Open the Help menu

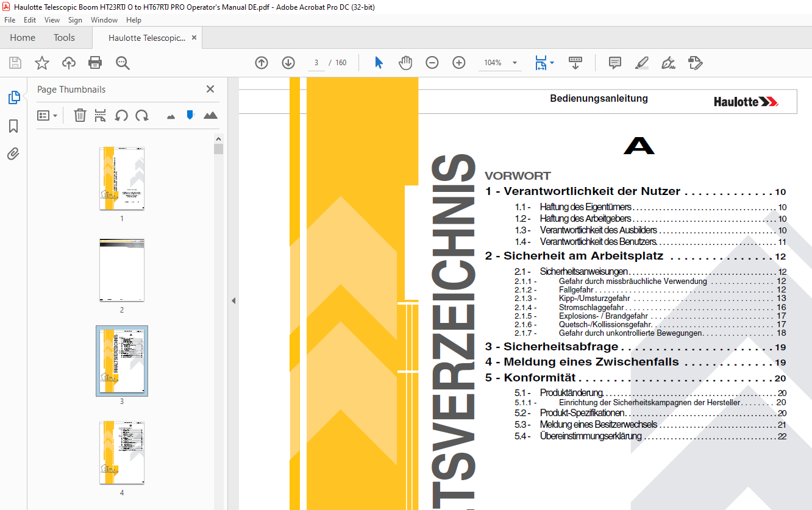click(134, 20)
